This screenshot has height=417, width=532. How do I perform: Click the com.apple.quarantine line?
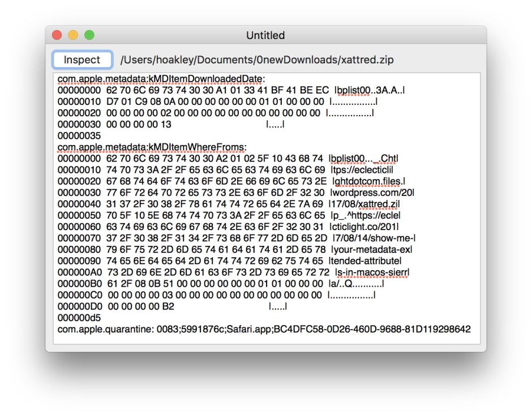pos(264,329)
